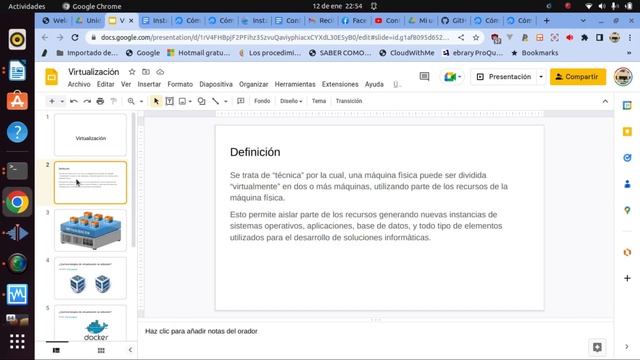This screenshot has width=640, height=360.
Task: Switch to filmstrip view
Action: tap(56, 350)
